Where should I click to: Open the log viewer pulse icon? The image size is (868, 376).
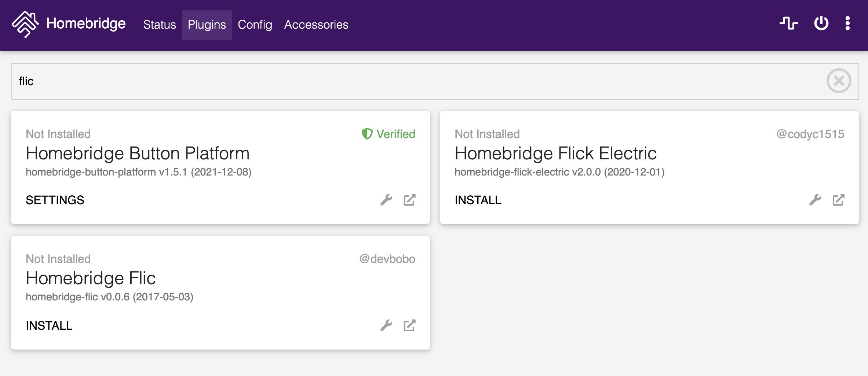point(789,23)
